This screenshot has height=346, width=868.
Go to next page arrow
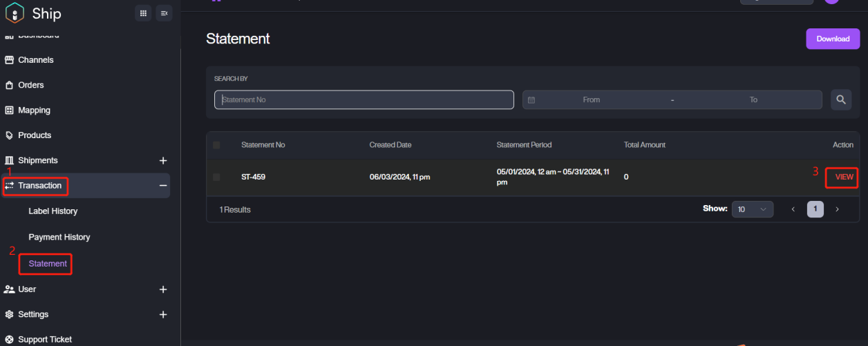(837, 209)
